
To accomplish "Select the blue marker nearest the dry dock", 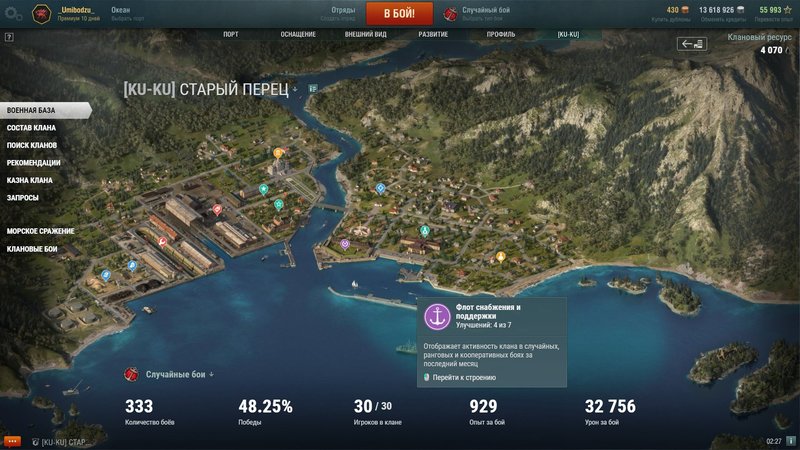I will click(132, 266).
